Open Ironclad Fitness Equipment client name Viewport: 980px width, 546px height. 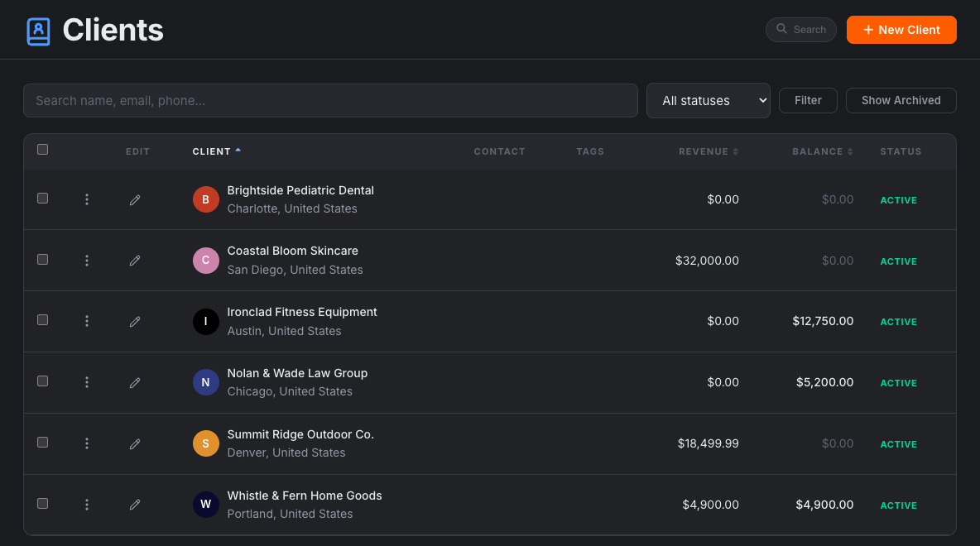coord(302,313)
